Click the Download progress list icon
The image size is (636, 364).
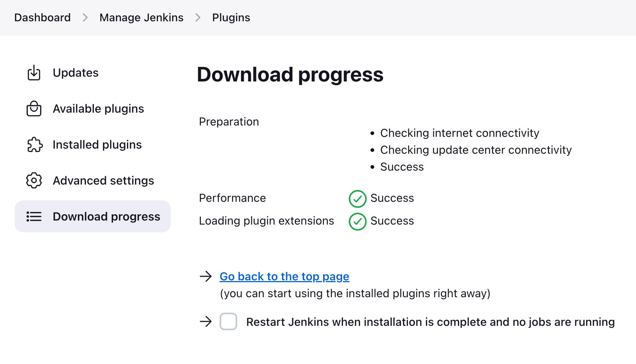click(34, 216)
